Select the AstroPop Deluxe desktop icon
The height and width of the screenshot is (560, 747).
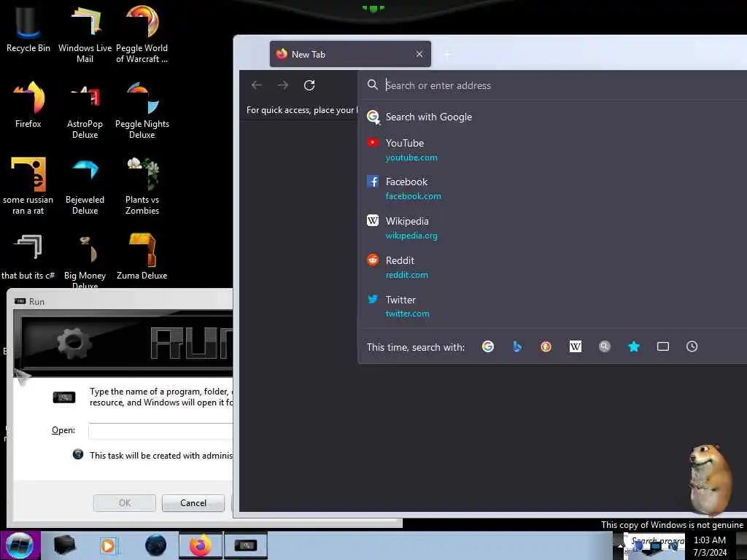coord(85,111)
